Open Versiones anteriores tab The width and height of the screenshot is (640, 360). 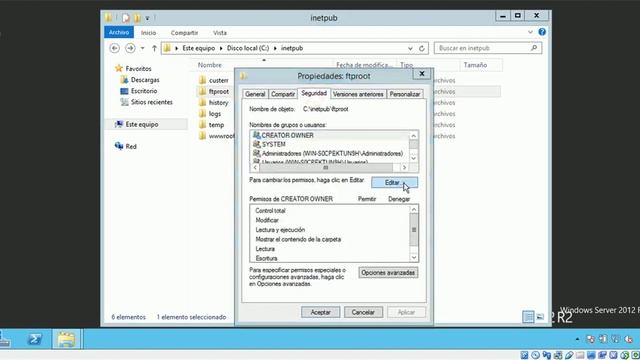coord(358,94)
